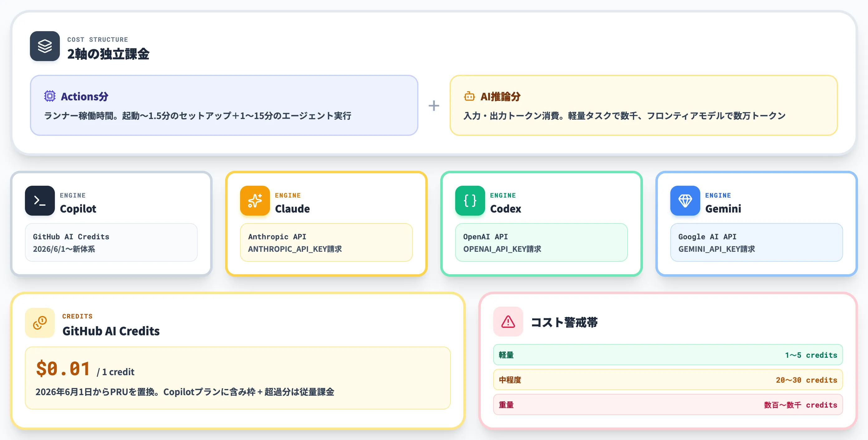The image size is (868, 440).
Task: Click the GitHub AI Credits line in Copilot card
Action: [71, 237]
